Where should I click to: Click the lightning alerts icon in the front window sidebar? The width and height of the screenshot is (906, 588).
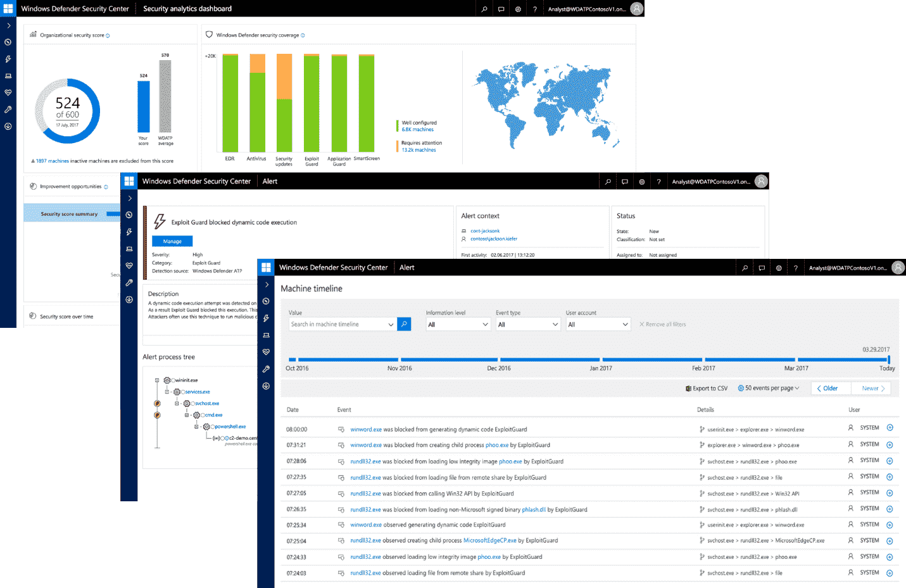[266, 318]
